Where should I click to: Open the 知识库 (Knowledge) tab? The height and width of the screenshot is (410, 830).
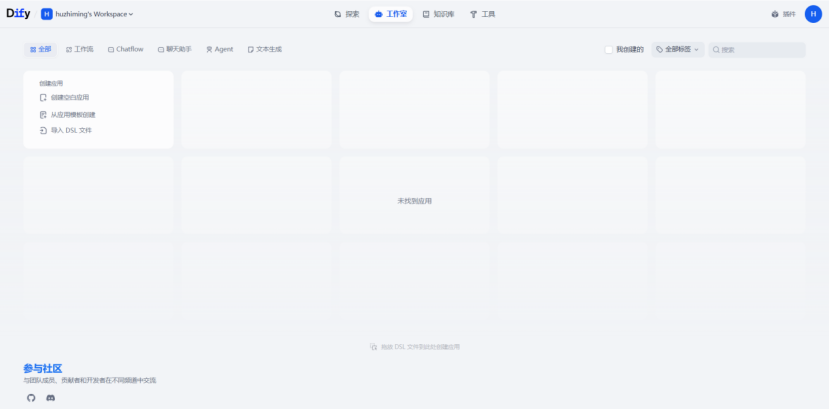pos(439,14)
